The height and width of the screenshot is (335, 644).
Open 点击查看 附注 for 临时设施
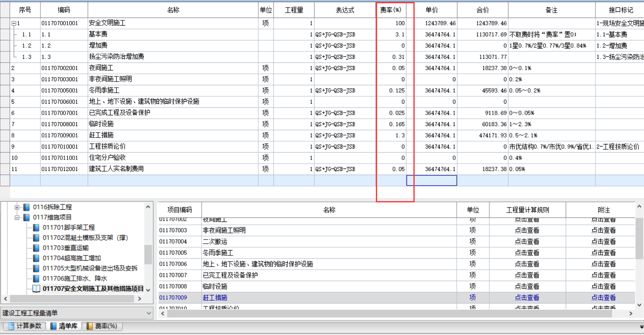click(x=604, y=286)
